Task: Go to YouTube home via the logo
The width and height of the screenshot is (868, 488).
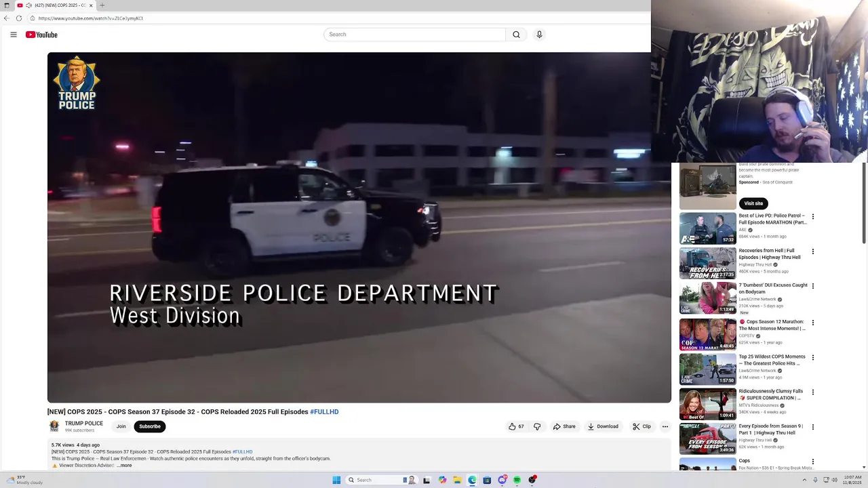Action: click(41, 35)
